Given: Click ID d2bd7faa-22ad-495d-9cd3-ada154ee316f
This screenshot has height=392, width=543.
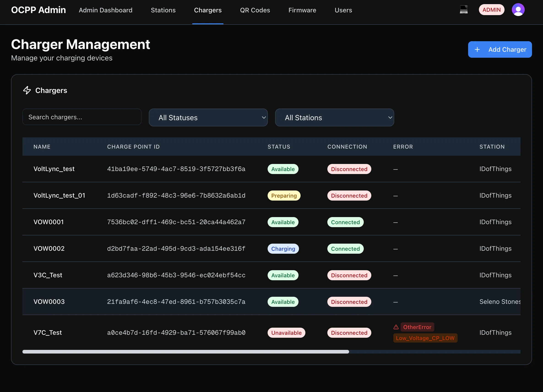Looking at the screenshot, I should (x=176, y=249).
